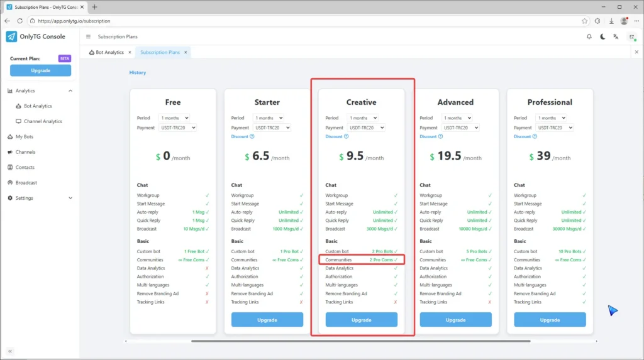Open the language translate icon

click(x=616, y=36)
